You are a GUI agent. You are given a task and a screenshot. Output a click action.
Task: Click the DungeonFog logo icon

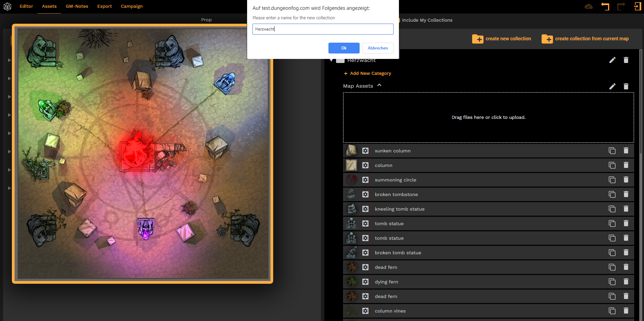coord(7,6)
